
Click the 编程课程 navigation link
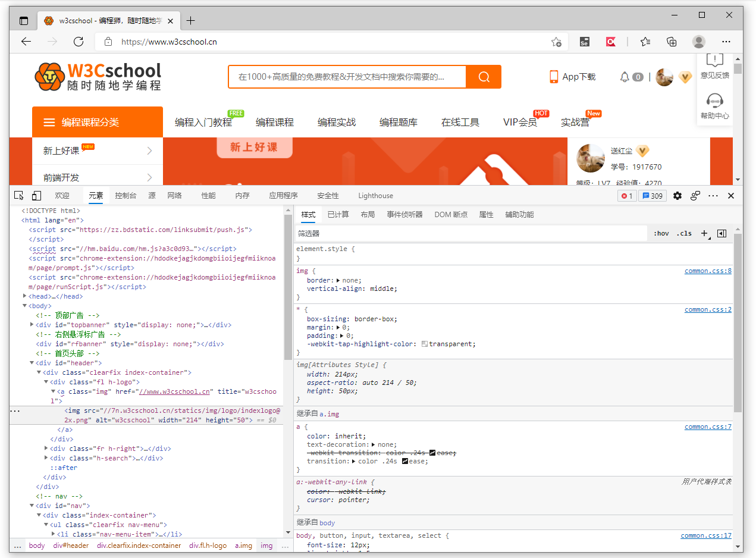(x=275, y=123)
